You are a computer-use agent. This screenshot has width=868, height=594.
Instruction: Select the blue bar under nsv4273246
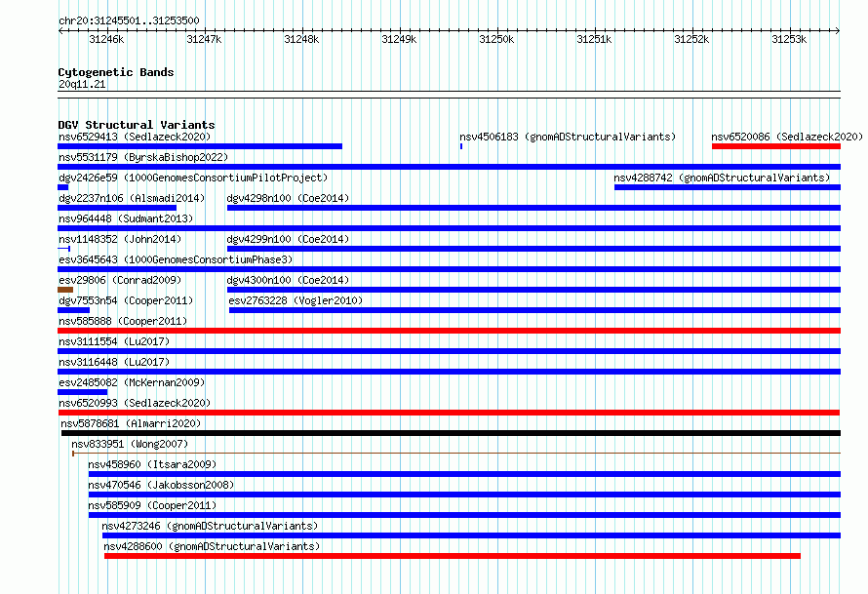[472, 535]
